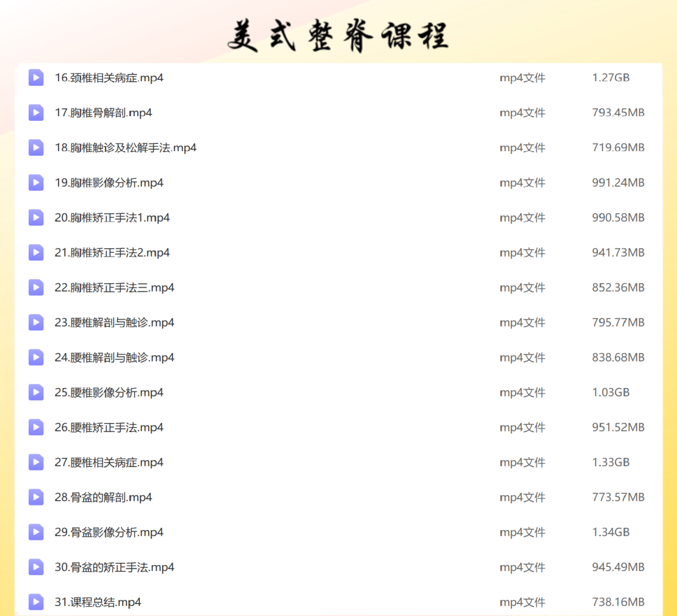Select the play icon for 19.胸椎影像分析.mp4
This screenshot has width=677, height=616.
(x=36, y=183)
